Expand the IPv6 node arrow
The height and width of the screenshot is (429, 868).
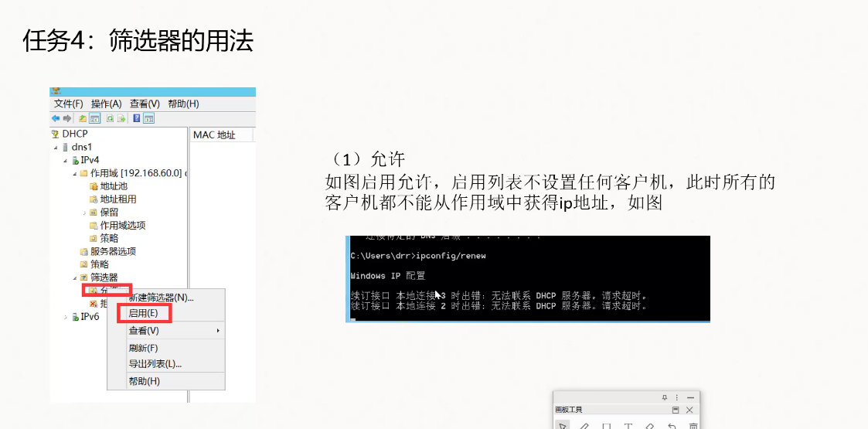tap(66, 317)
